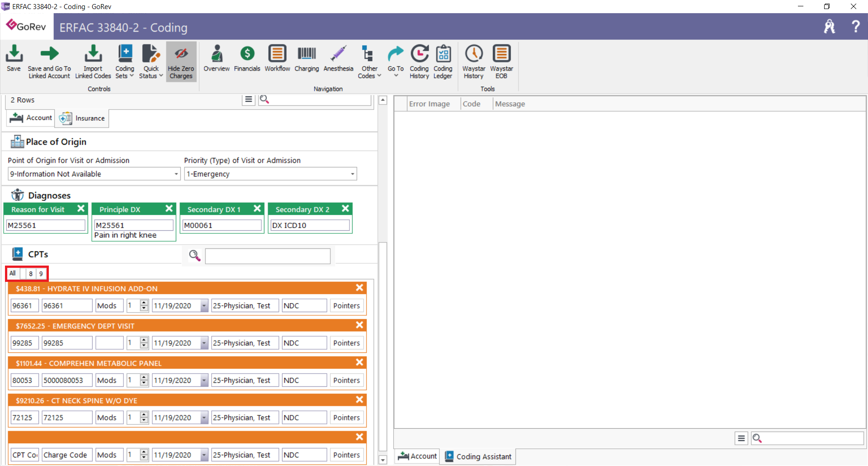Delete the CT NECK SPINE W/O DYE row
This screenshot has width=868, height=466.
click(359, 399)
